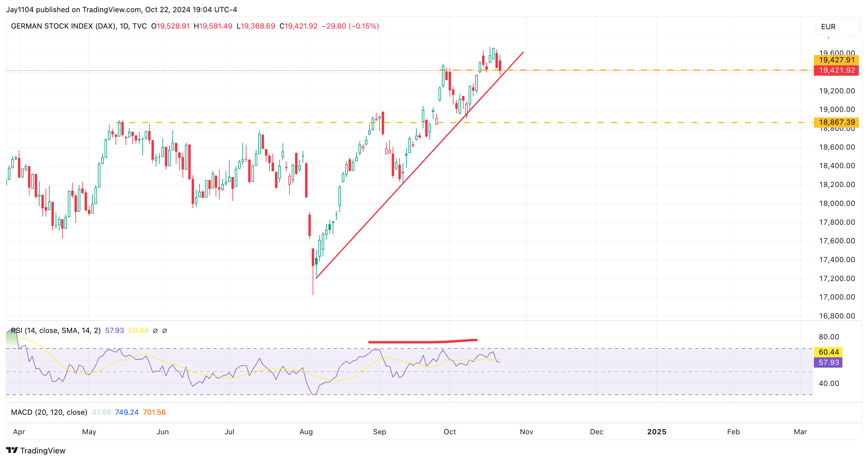Click the 17,600.00 price scale label
868x461 pixels.
point(837,241)
